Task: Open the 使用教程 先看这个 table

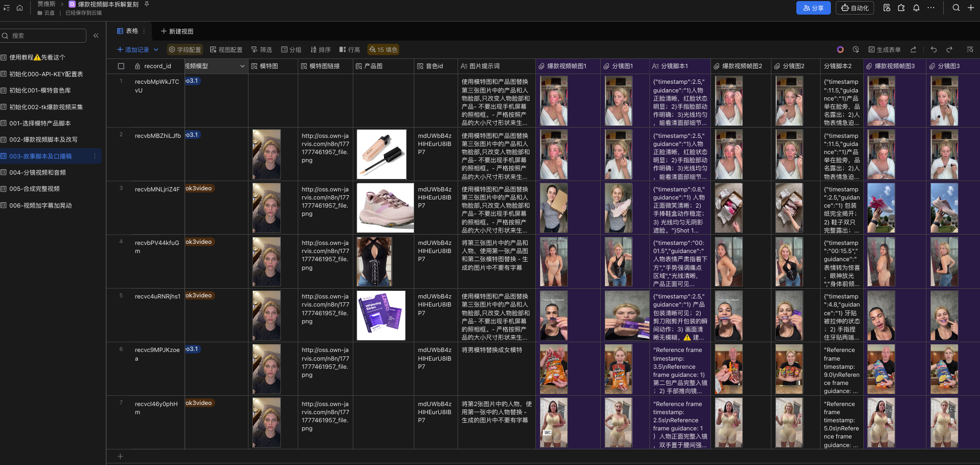Action: pyautogui.click(x=51, y=57)
